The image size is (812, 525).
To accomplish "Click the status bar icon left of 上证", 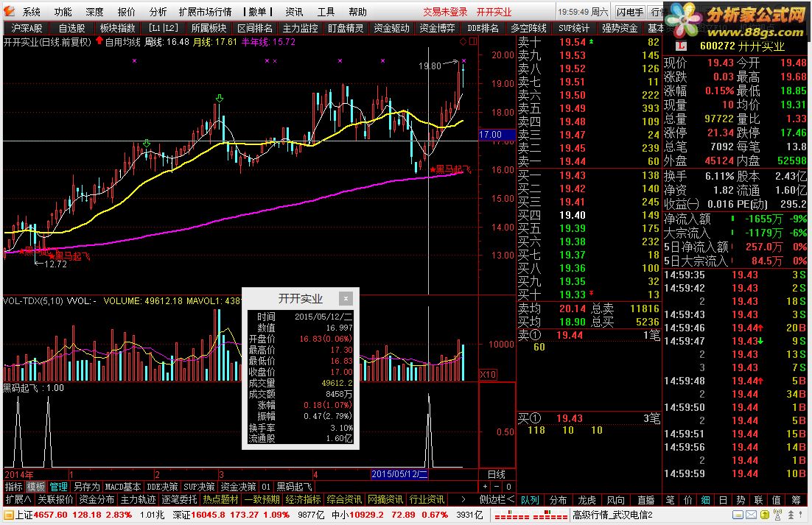I will 8,515.
